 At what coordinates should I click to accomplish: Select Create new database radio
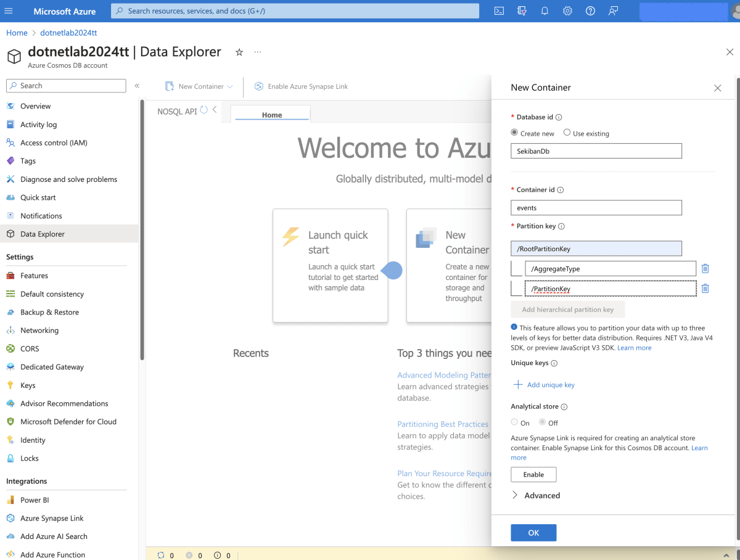click(x=514, y=133)
